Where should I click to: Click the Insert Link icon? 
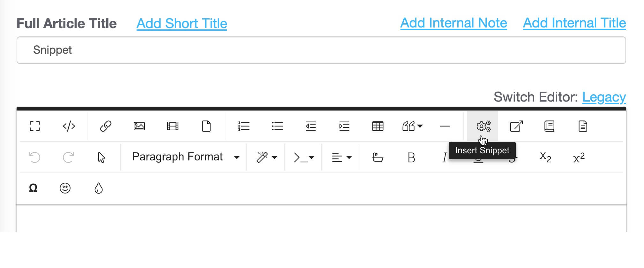tap(106, 126)
